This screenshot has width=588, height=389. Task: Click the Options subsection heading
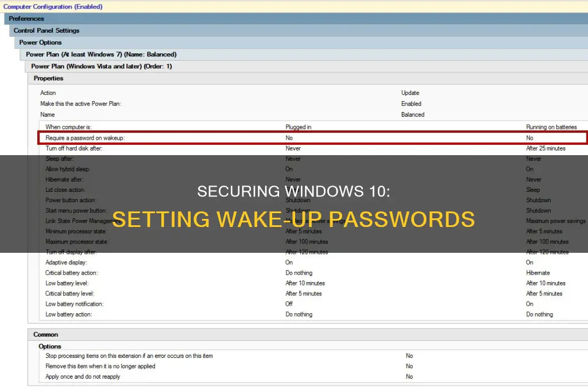pyautogui.click(x=50, y=346)
